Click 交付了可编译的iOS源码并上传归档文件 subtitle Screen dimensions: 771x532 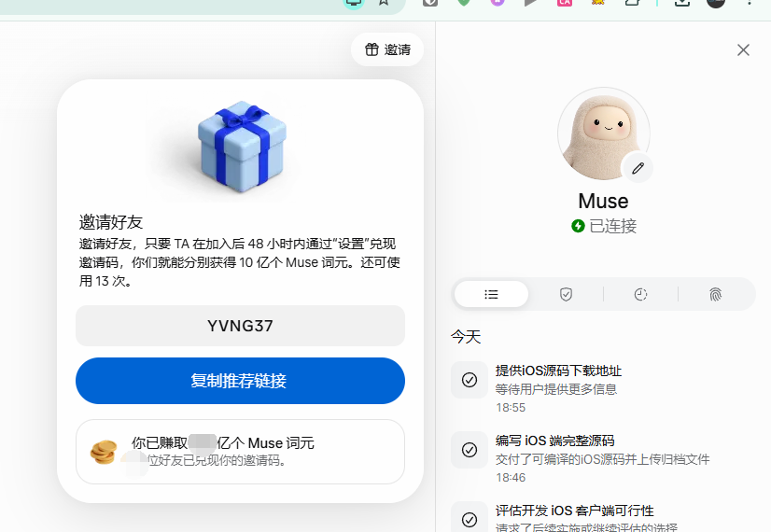(602, 459)
